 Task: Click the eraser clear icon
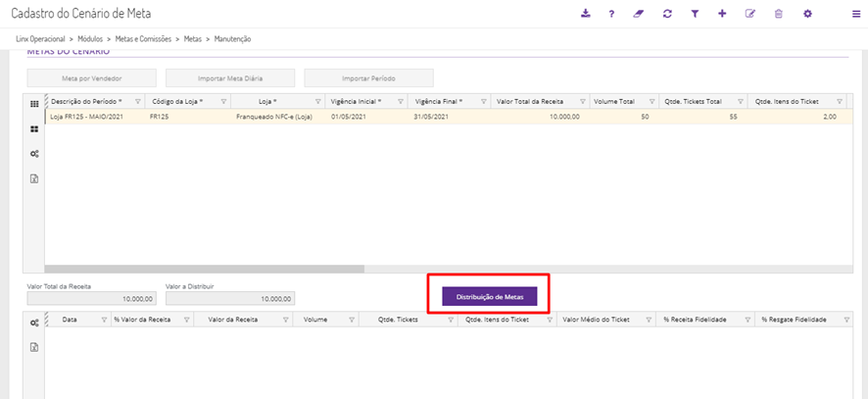640,14
